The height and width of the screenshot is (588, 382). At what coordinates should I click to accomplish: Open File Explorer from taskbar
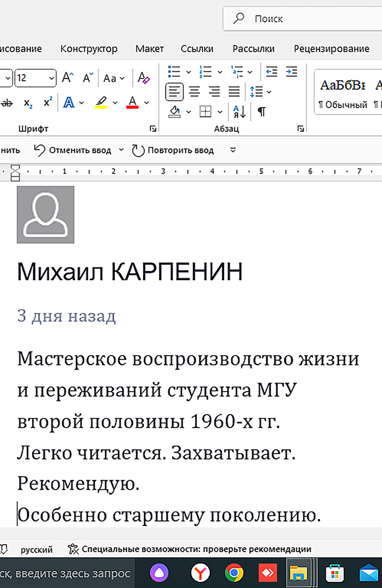pos(299,573)
